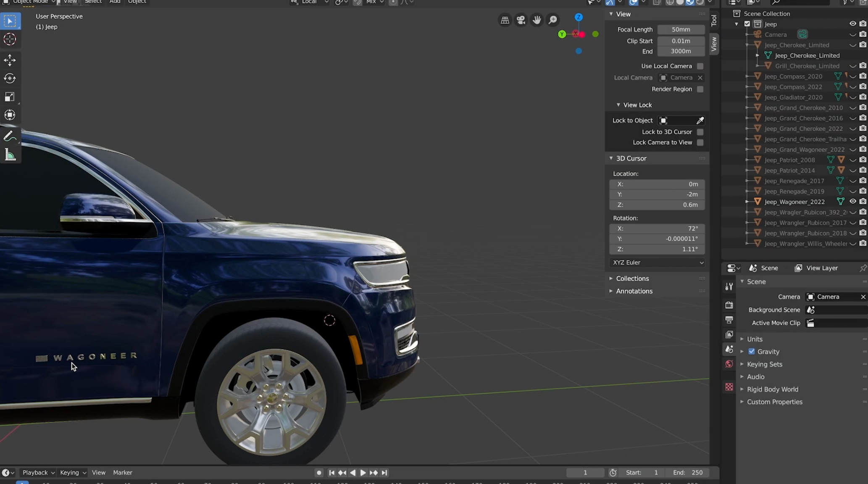Viewport: 868px width, 484px height.
Task: Enable Lock Camera to View checkbox
Action: tap(700, 142)
